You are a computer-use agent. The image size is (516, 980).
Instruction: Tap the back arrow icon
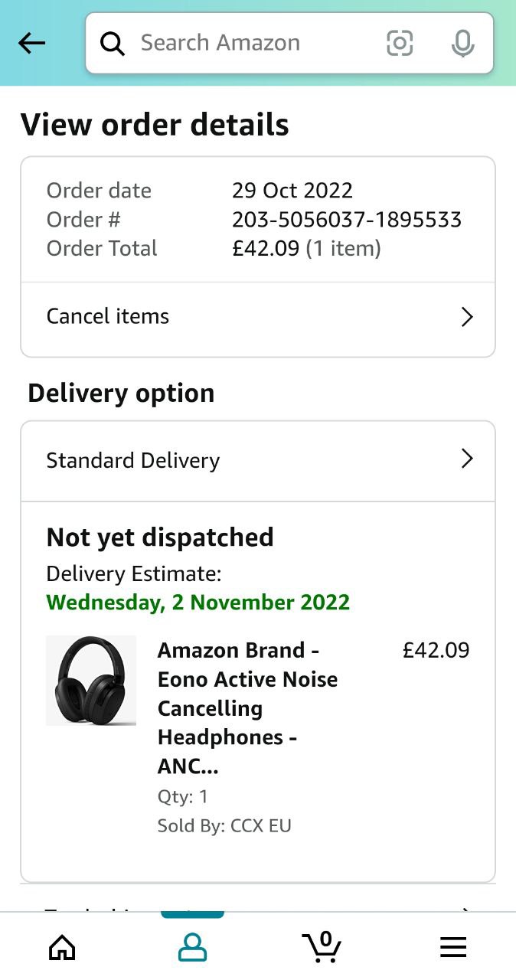(x=32, y=44)
